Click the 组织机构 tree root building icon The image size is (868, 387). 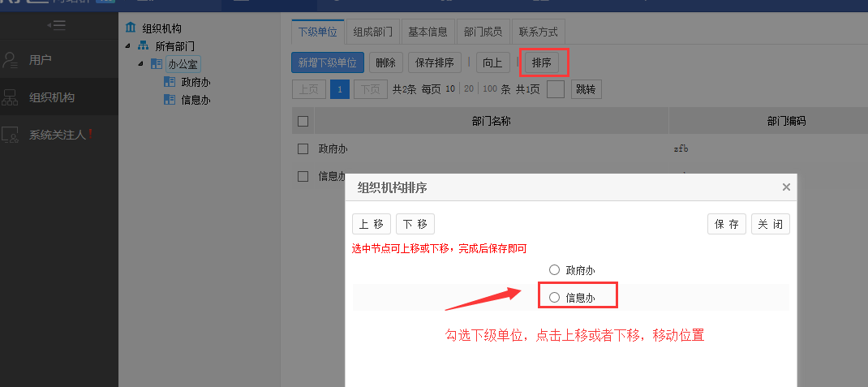131,28
